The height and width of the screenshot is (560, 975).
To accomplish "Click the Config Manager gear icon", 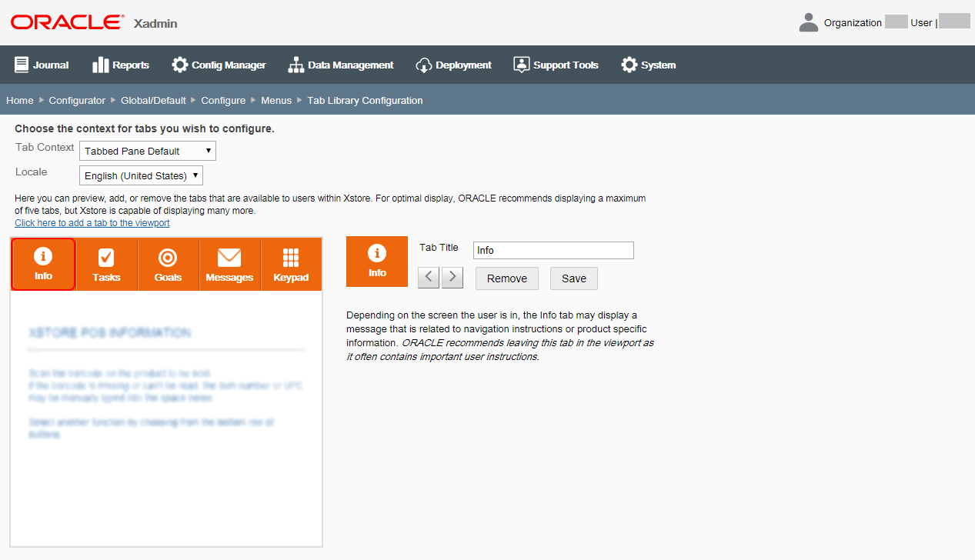I will (179, 65).
